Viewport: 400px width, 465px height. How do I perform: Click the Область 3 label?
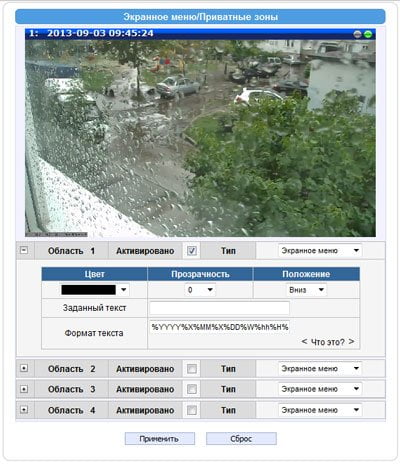(71, 389)
